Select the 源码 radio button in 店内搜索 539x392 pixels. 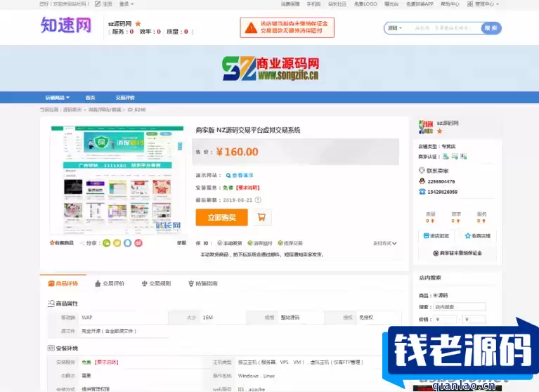click(435, 296)
